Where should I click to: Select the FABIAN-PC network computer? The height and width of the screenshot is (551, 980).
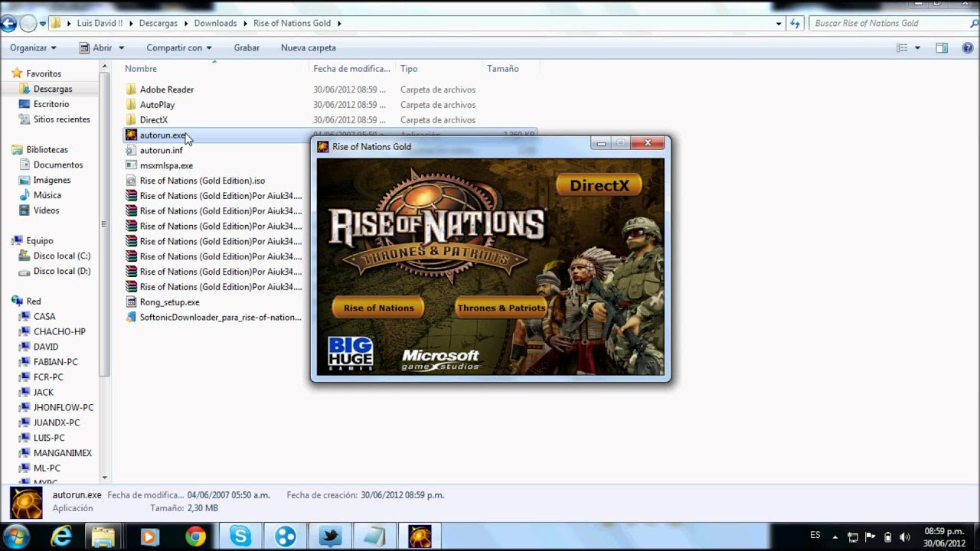pos(55,362)
